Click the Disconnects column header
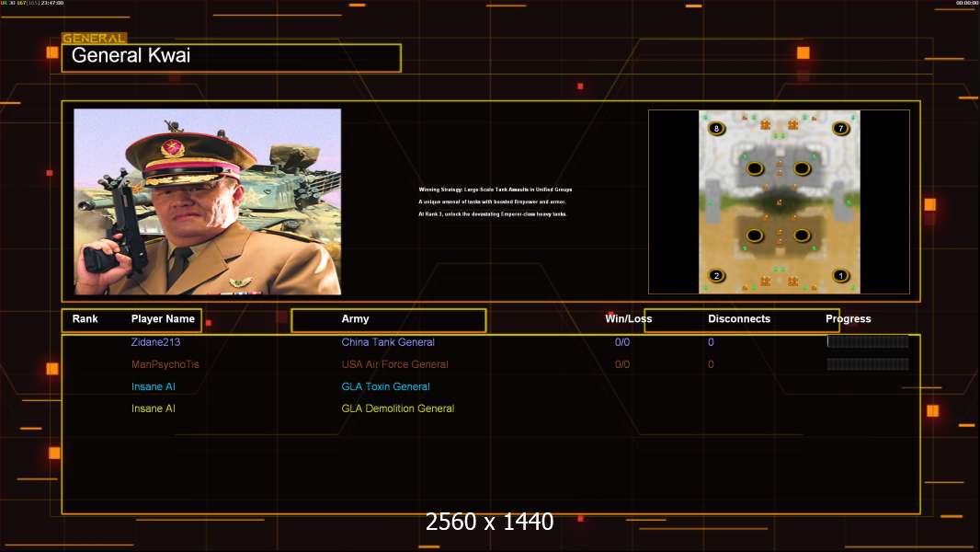Viewport: 980px width, 552px height. (739, 319)
